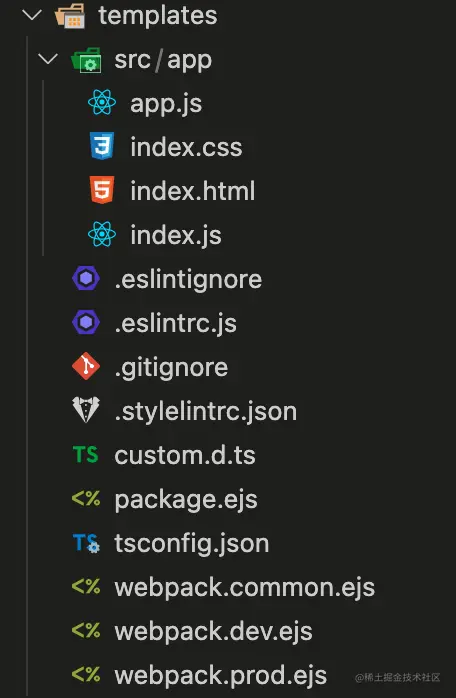The image size is (456, 698).
Task: Click the templates folder icon
Action: point(70,16)
